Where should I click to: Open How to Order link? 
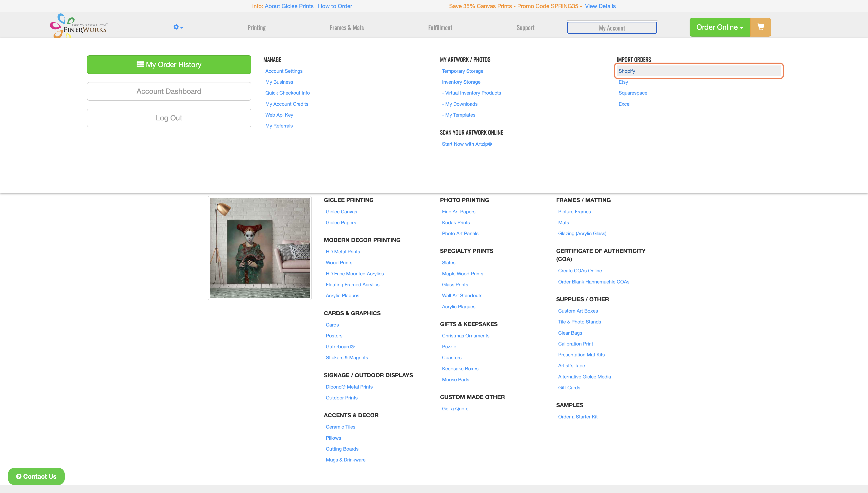point(335,6)
